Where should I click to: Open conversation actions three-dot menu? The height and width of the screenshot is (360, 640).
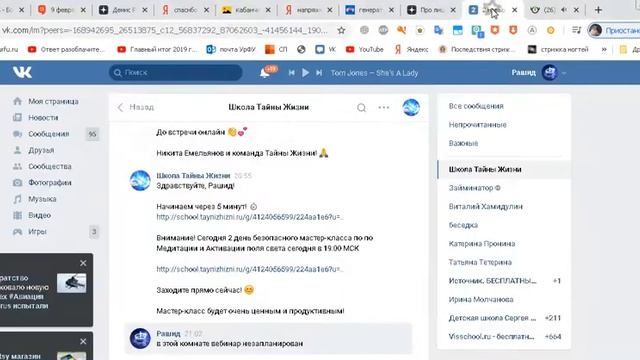(384, 108)
